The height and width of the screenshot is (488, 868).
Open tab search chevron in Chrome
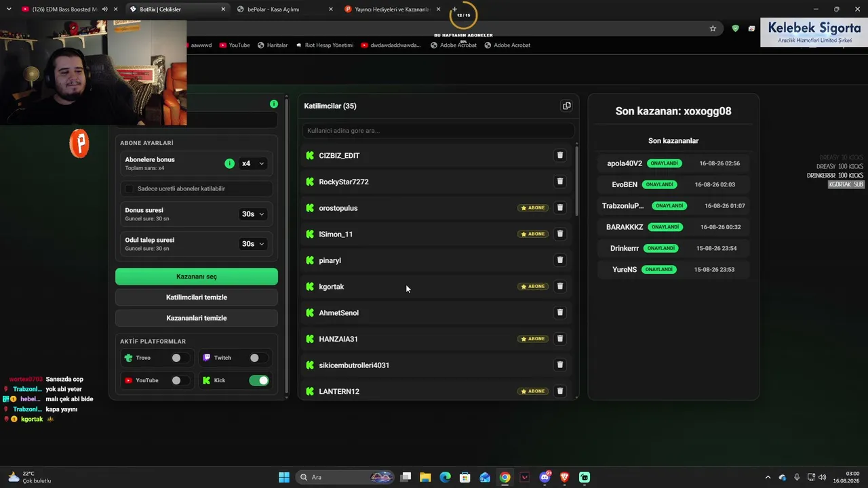click(9, 9)
